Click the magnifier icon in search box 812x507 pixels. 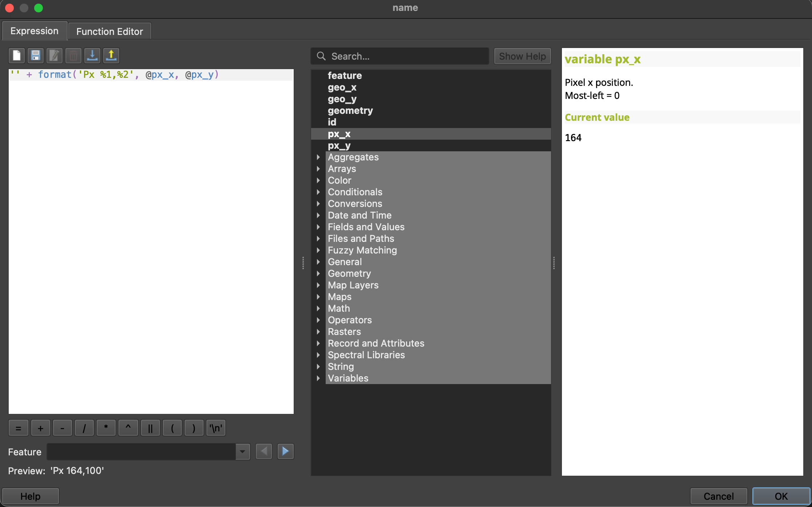coord(321,56)
